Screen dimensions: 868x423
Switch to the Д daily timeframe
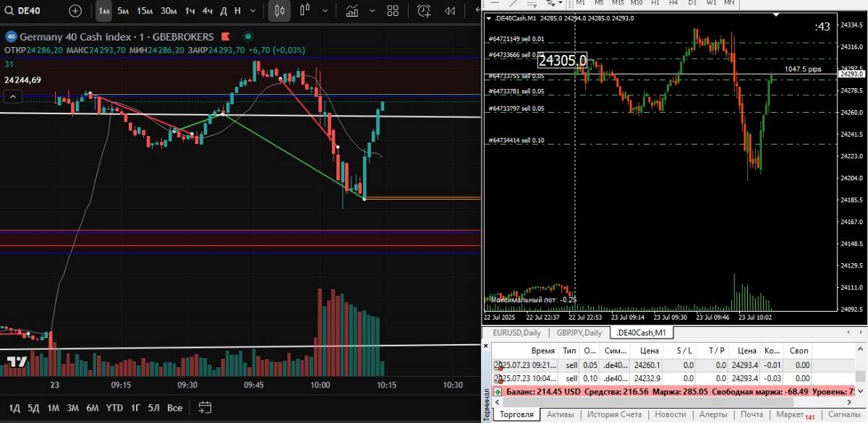[224, 11]
